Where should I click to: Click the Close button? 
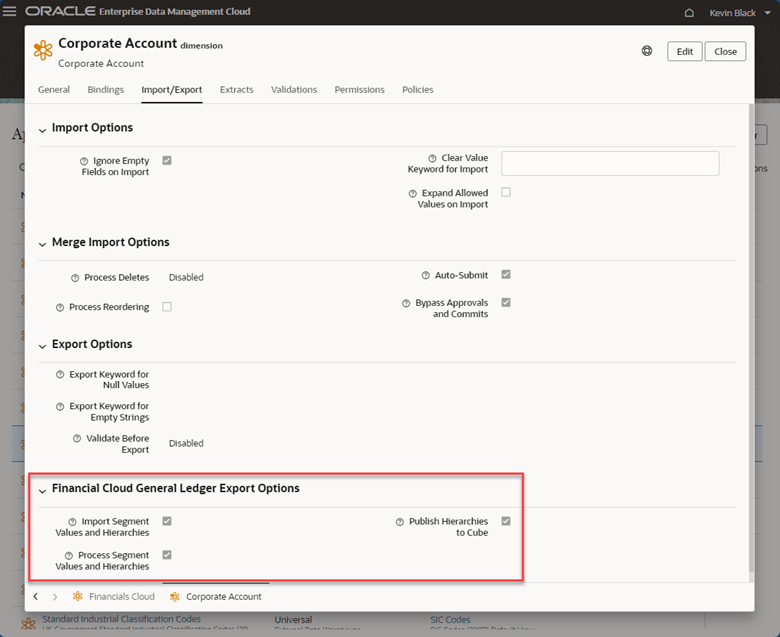[725, 51]
